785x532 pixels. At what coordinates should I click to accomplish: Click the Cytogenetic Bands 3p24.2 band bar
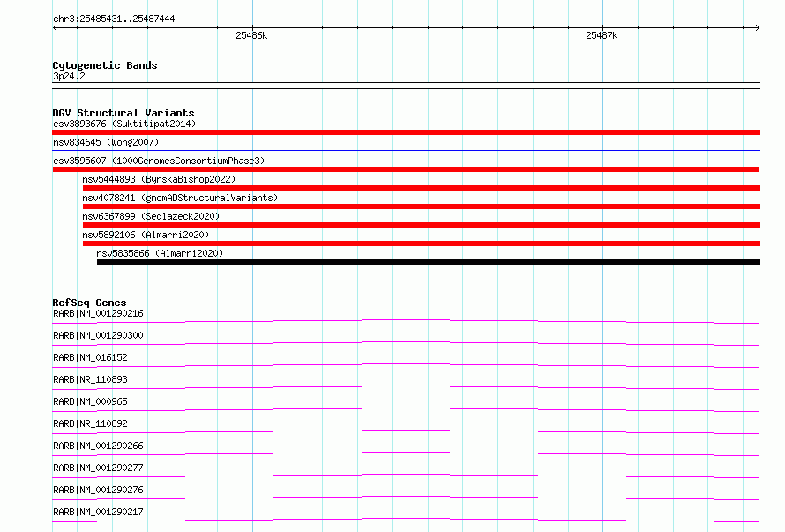pos(406,86)
